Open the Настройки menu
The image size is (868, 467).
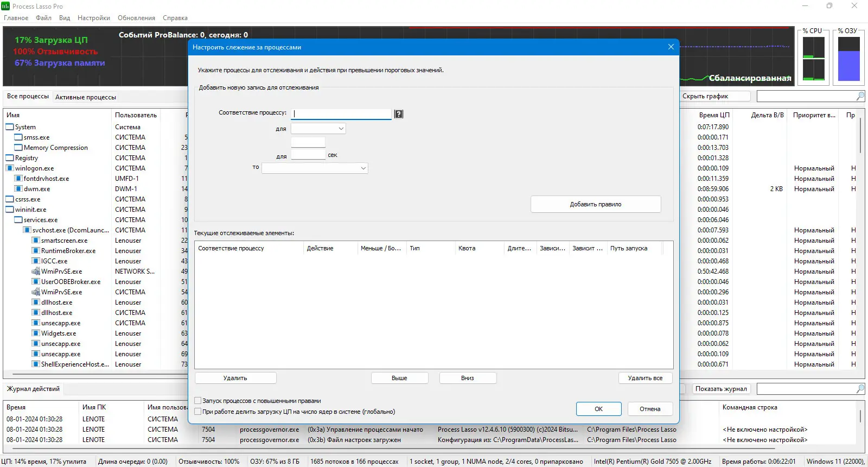[94, 18]
